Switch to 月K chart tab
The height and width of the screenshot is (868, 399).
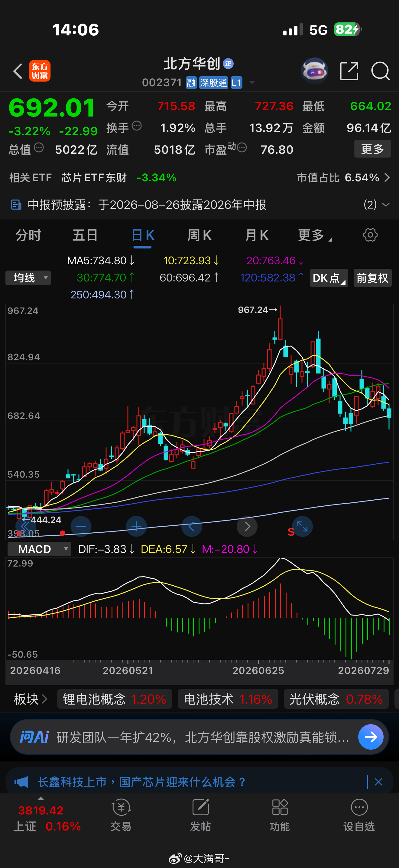tap(257, 235)
